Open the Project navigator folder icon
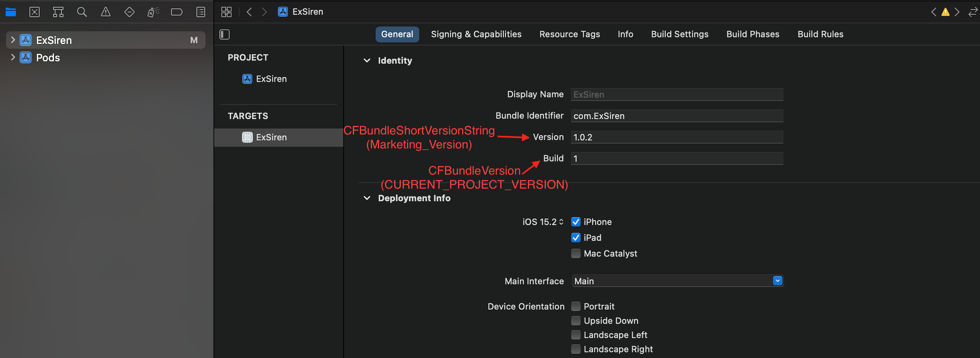 point(10,12)
